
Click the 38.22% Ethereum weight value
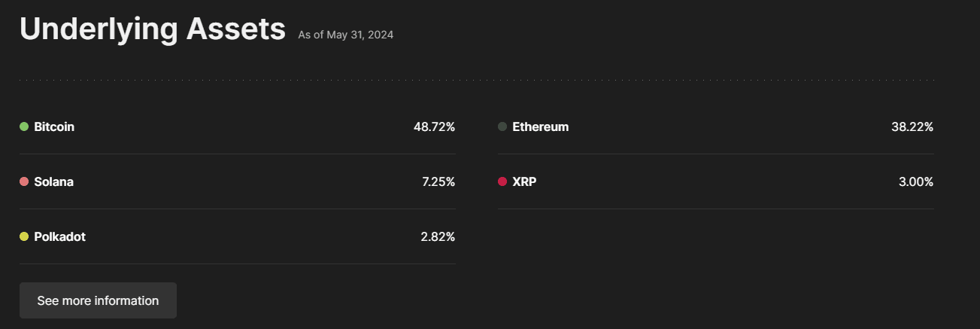click(x=912, y=126)
